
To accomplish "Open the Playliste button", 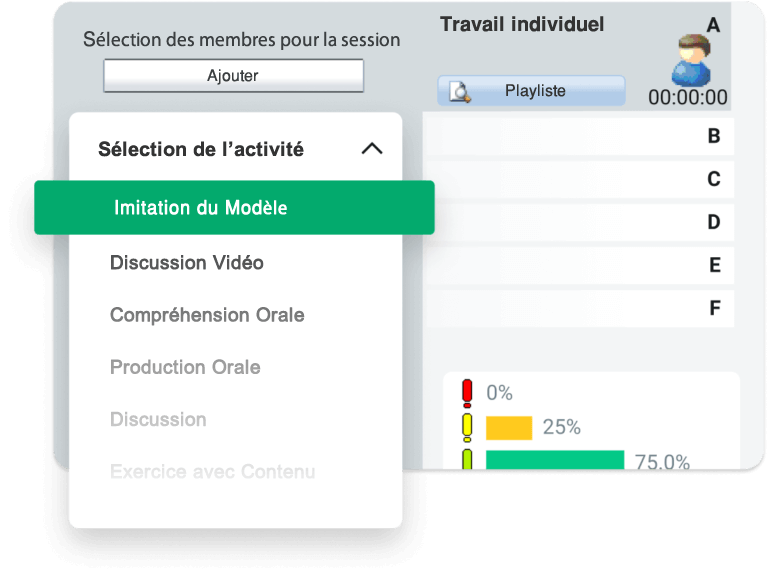I will pyautogui.click(x=531, y=91).
